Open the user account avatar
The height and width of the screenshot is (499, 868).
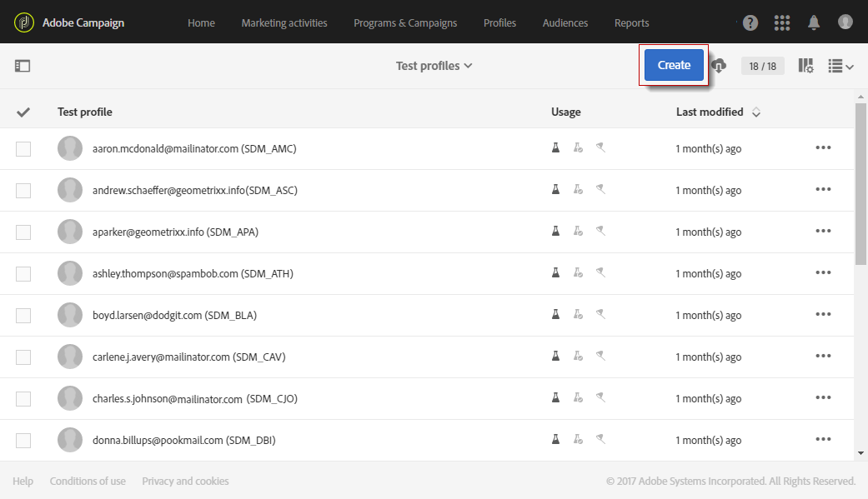pos(845,22)
